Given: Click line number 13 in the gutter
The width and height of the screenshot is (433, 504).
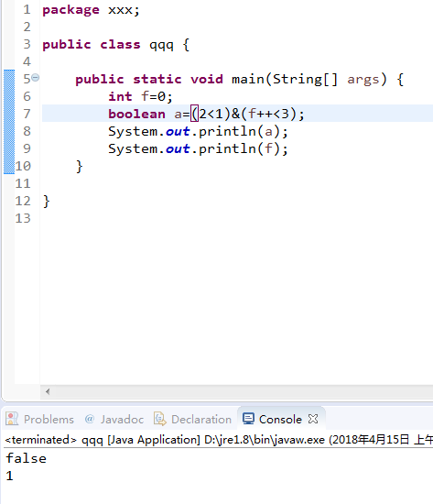Looking at the screenshot, I should (x=23, y=218).
